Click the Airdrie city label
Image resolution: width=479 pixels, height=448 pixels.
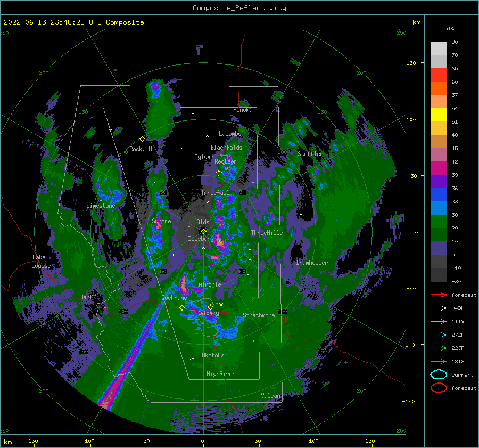pyautogui.click(x=210, y=284)
